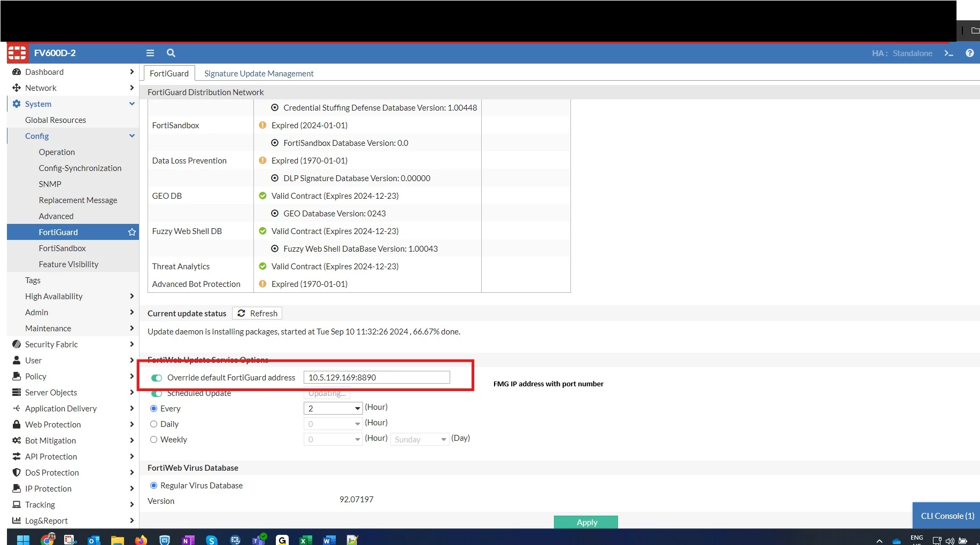Viewport: 980px width, 545px height.
Task: Open the Windows Start menu
Action: point(23,540)
